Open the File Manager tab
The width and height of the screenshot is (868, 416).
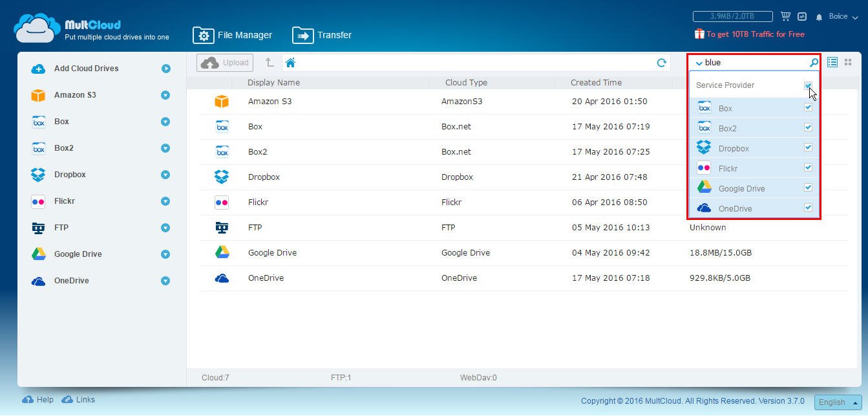click(233, 35)
